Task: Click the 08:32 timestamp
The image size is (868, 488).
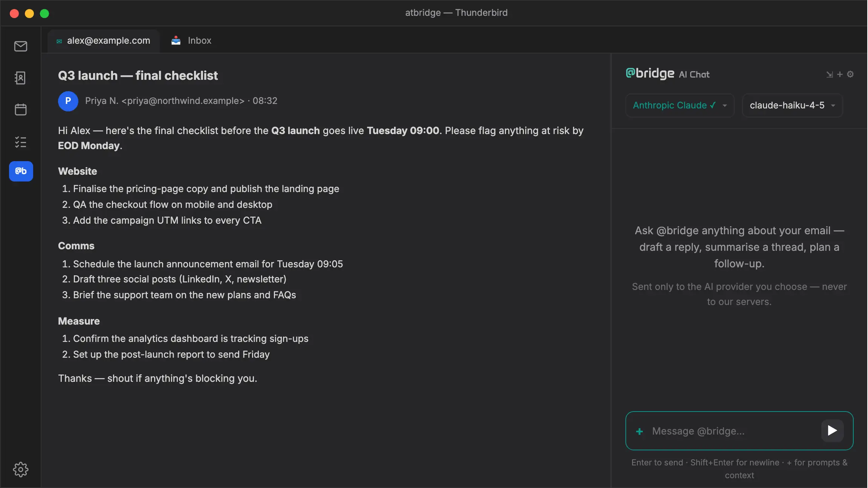Action: [265, 101]
